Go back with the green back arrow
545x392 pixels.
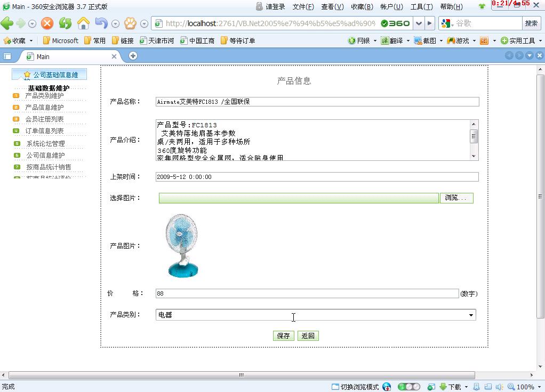7,23
